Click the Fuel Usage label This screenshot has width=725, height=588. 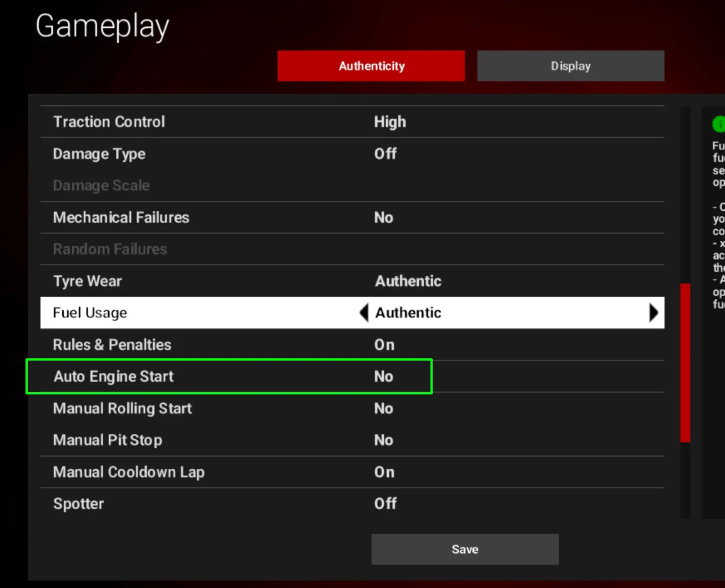pyautogui.click(x=90, y=313)
